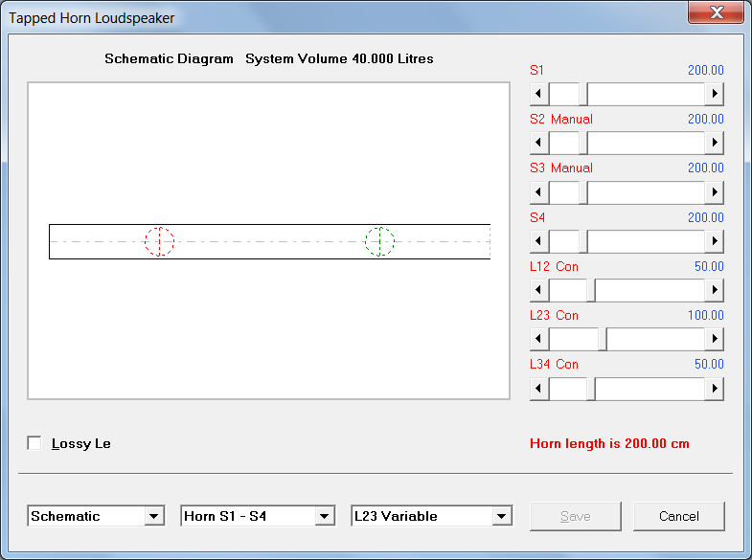Click the Save button
Image resolution: width=752 pixels, height=560 pixels.
point(576,516)
